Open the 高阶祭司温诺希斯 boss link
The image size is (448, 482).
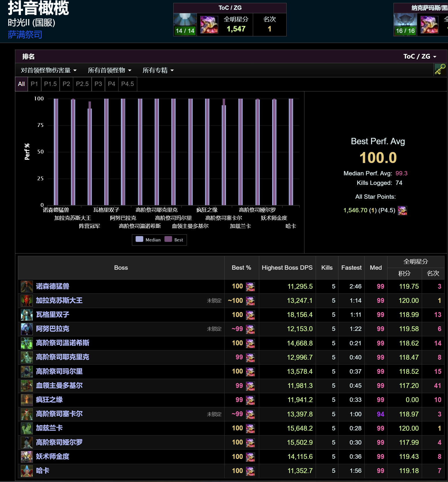click(63, 343)
